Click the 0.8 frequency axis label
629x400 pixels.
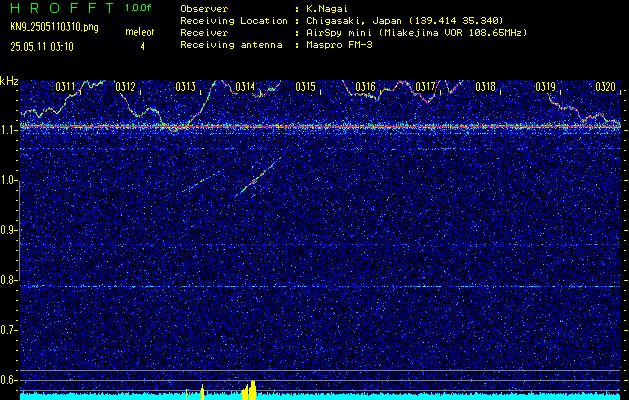[8, 280]
